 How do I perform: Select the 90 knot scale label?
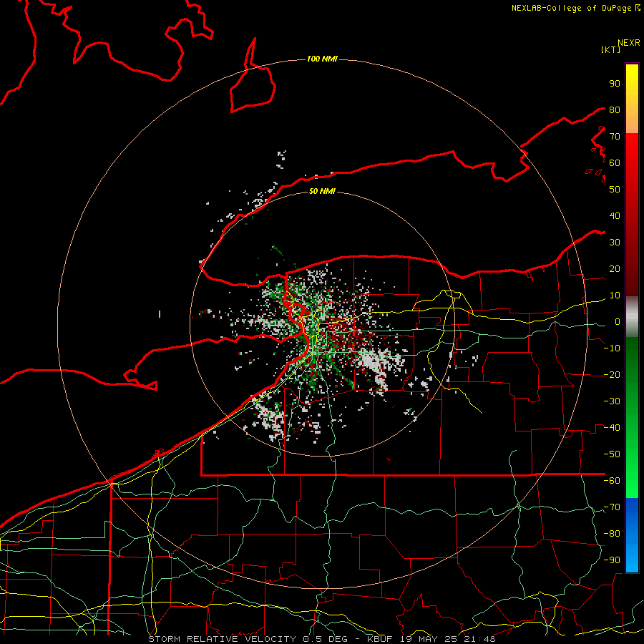pyautogui.click(x=615, y=84)
